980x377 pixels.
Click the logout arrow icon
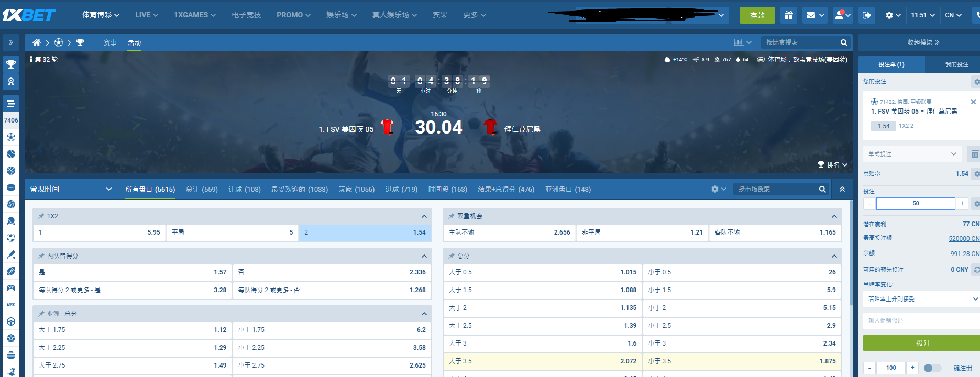(x=867, y=15)
